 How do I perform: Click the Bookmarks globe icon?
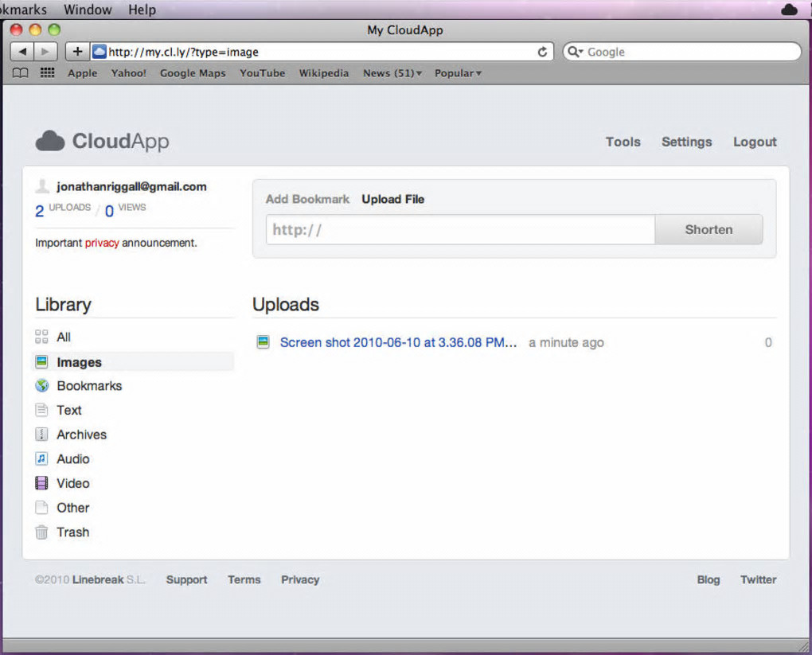pyautogui.click(x=42, y=385)
